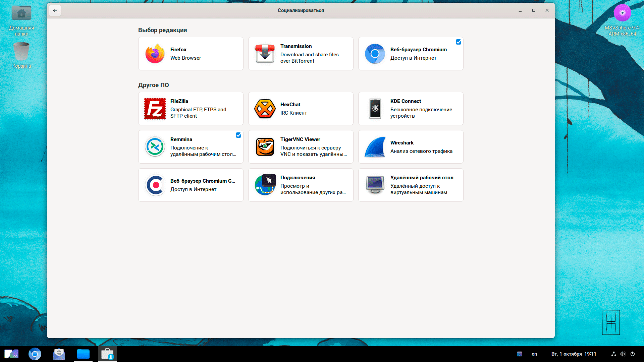Open the Корзина trash desktop icon
Image resolution: width=644 pixels, height=362 pixels.
pos(21,55)
